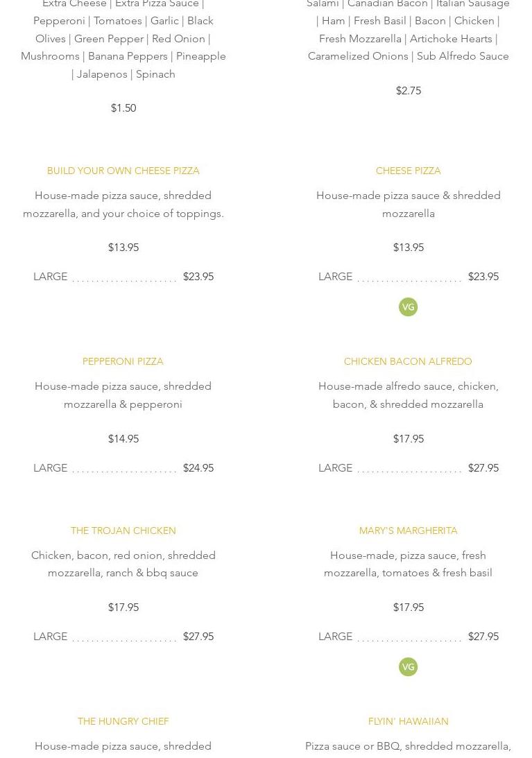Select The Trojan Chicken Large $27.95 price

tap(198, 637)
